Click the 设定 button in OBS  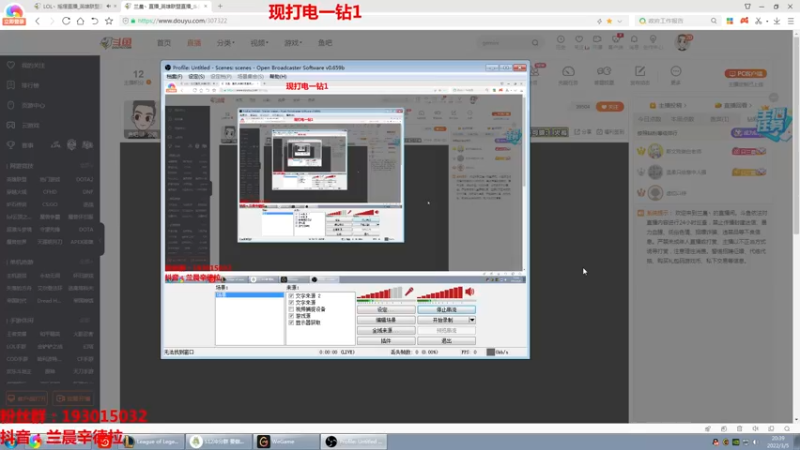tap(386, 310)
